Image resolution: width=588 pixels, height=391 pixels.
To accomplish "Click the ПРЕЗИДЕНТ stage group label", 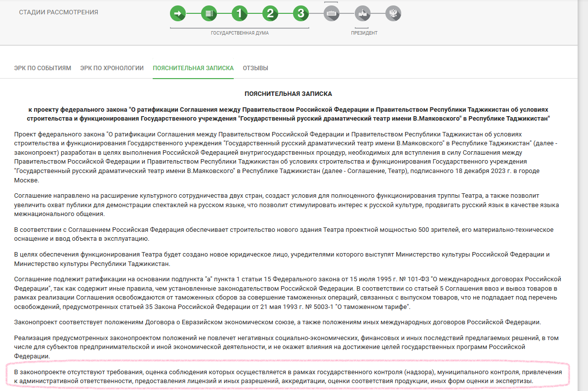I will point(364,33).
